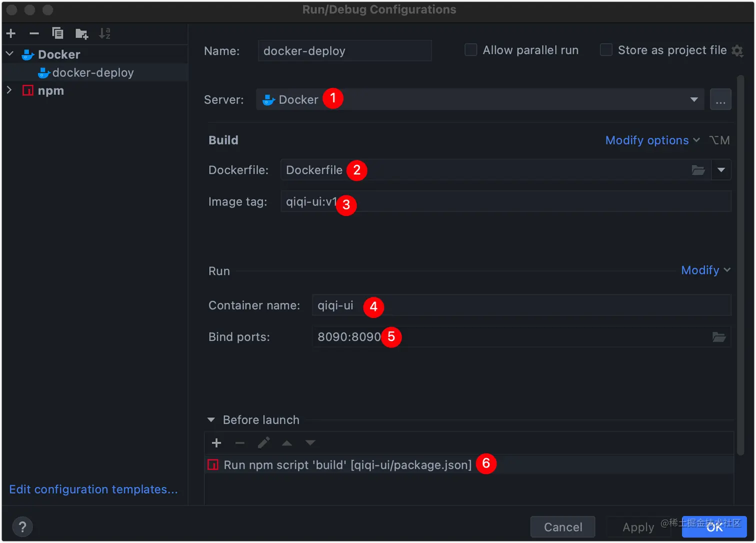This screenshot has width=756, height=543.
Task: Open the Run Modify menu
Action: (706, 270)
